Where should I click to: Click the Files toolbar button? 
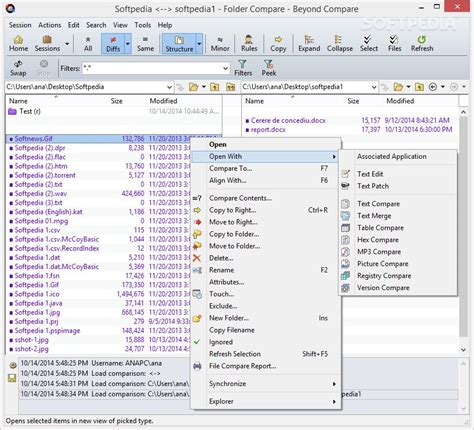pos(394,44)
